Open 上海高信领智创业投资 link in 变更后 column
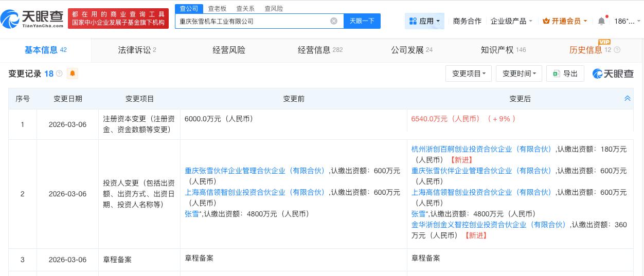This screenshot has width=644, height=276. (484, 192)
